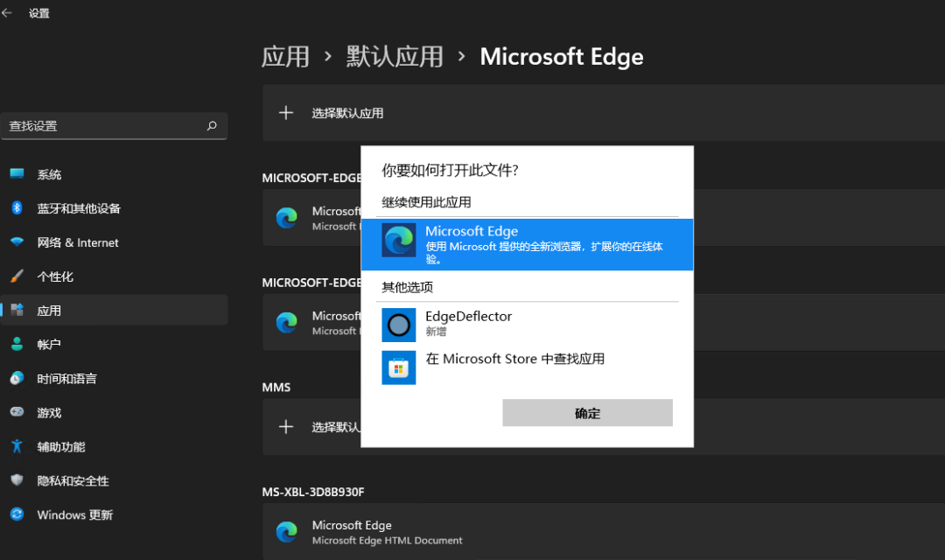Go back with the arrow icon
Viewport: 945px width, 560px height.
point(7,12)
